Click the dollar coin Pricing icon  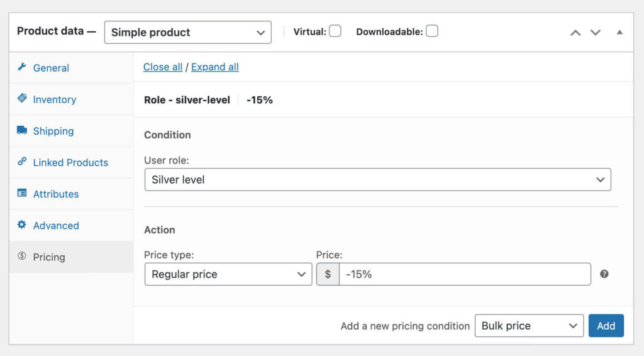coord(22,256)
